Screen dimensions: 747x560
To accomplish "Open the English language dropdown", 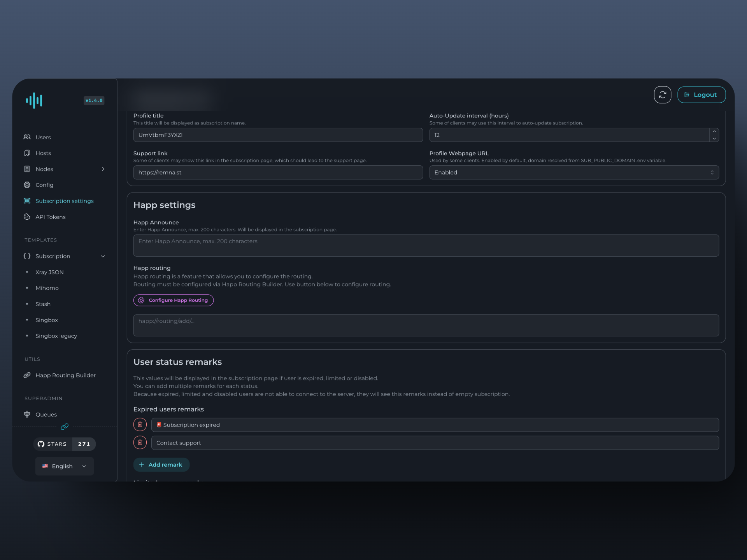I will coord(65,466).
